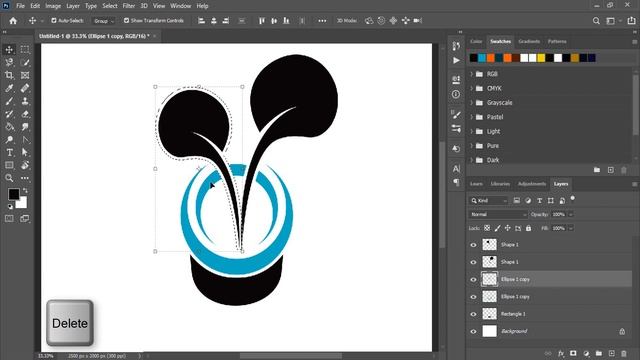The height and width of the screenshot is (360, 640).
Task: Select the Rectangle 1 layer thumbnail
Action: tap(489, 314)
